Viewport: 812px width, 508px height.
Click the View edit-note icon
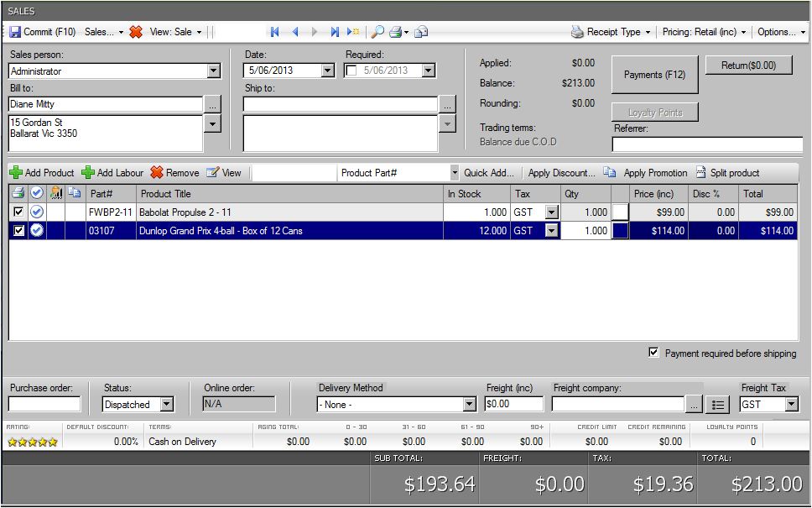212,173
